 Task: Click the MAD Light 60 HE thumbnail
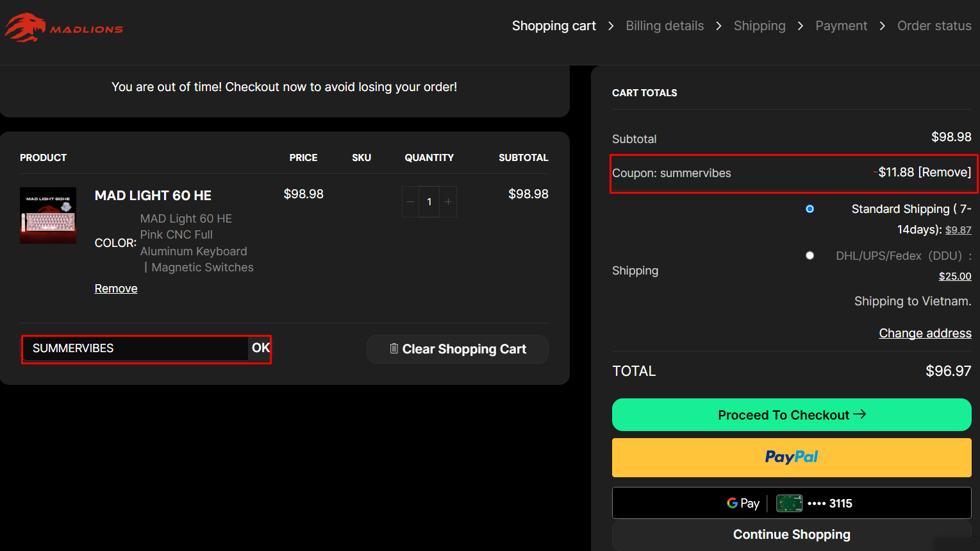coord(48,216)
